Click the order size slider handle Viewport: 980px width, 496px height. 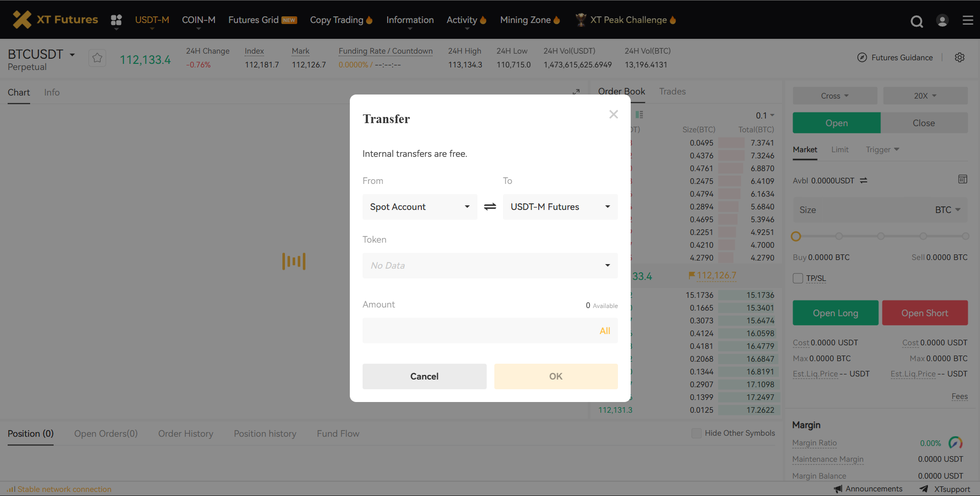pos(796,237)
